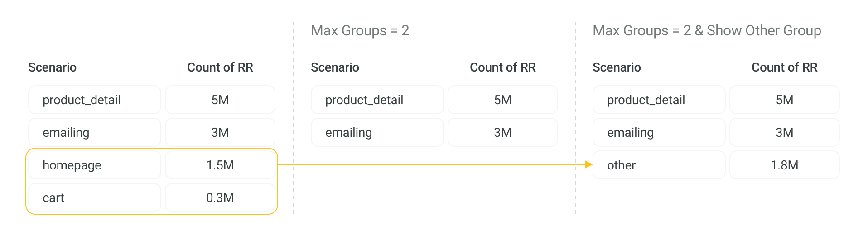The height and width of the screenshot is (241, 868).
Task: Click 5M cell in the leftmost table
Action: [220, 100]
